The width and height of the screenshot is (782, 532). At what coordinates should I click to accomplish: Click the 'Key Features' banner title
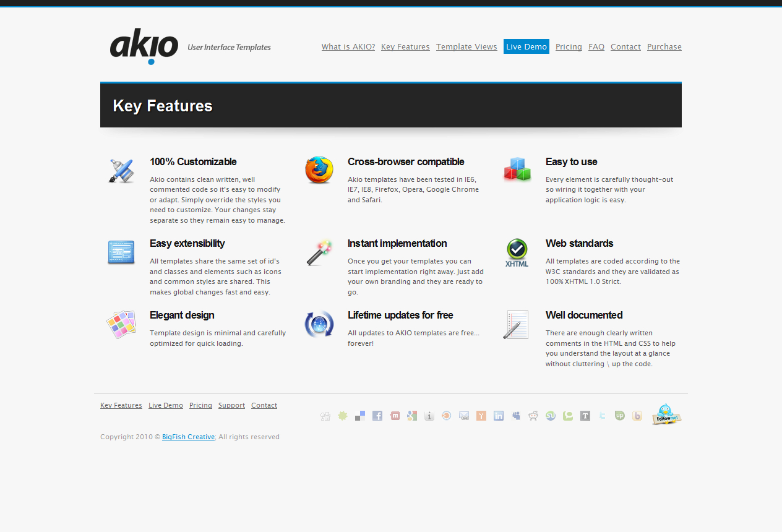point(163,106)
